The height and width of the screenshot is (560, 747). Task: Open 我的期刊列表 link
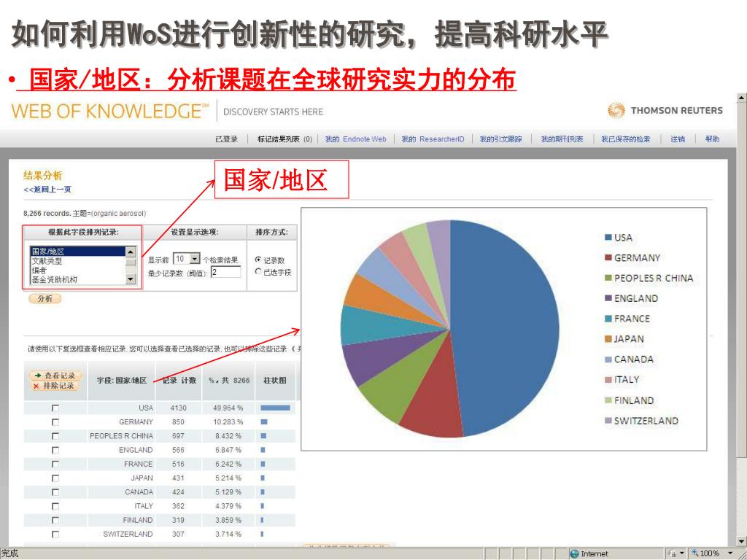pos(562,139)
